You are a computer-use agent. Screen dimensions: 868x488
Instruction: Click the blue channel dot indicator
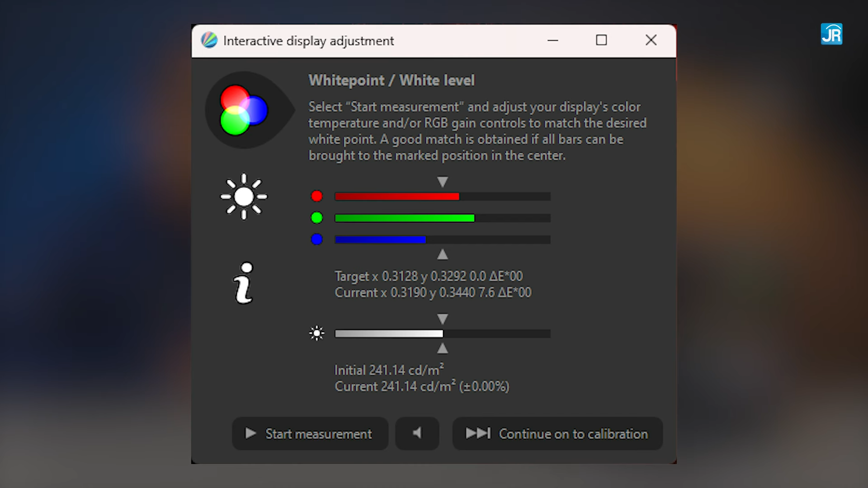tap(317, 239)
